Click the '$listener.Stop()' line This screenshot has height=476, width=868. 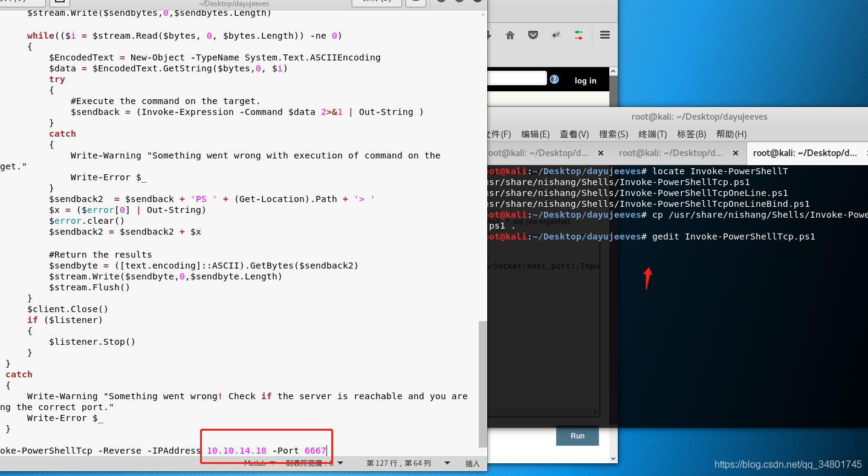point(92,342)
